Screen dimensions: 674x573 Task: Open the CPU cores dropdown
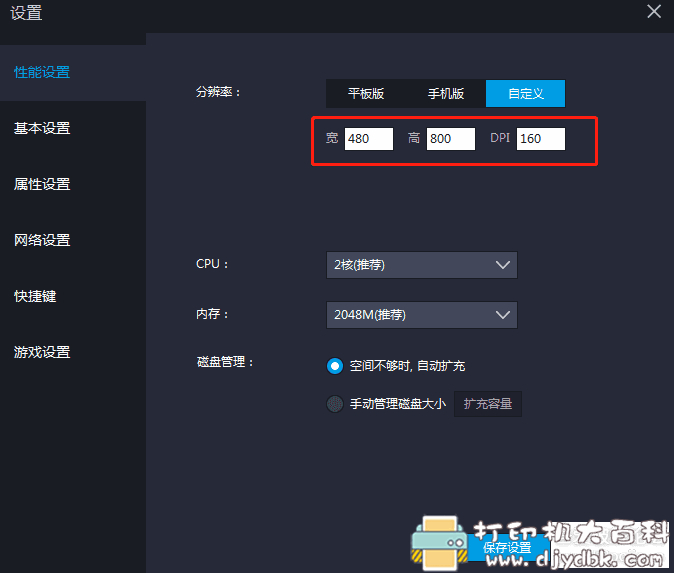[422, 265]
